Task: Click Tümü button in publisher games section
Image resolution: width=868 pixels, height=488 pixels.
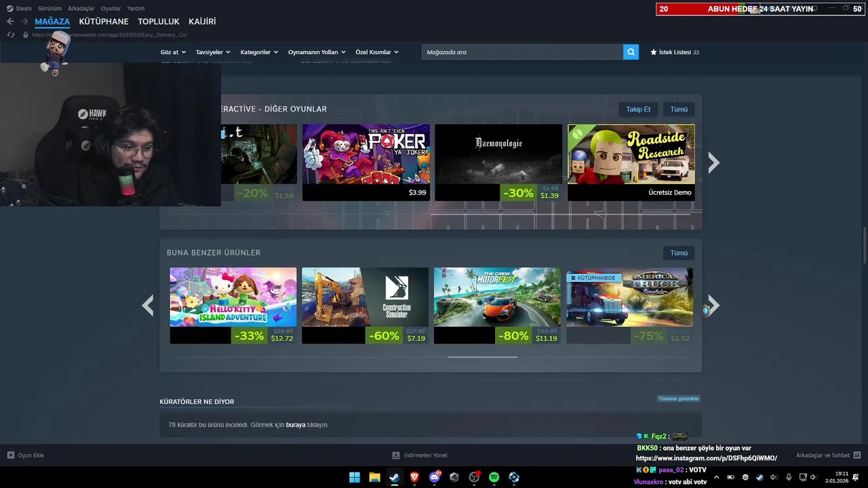Action: pyautogui.click(x=679, y=109)
